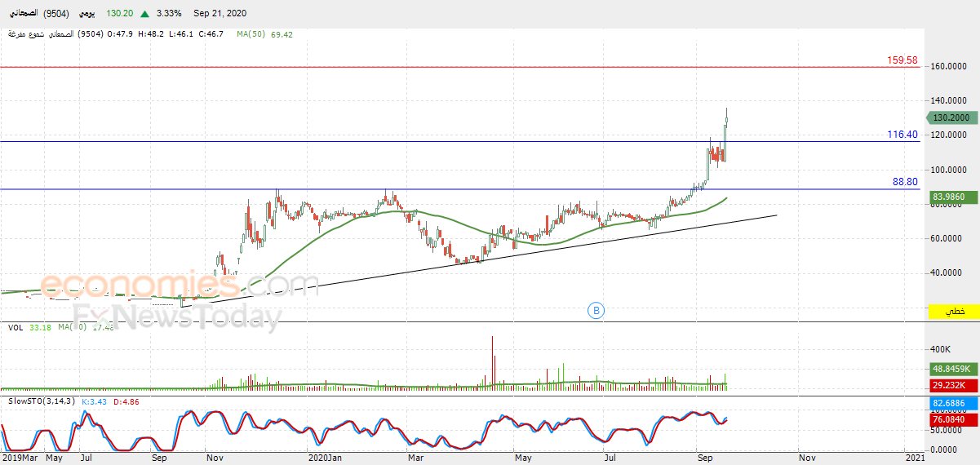Click the circled B event marker

596,310
